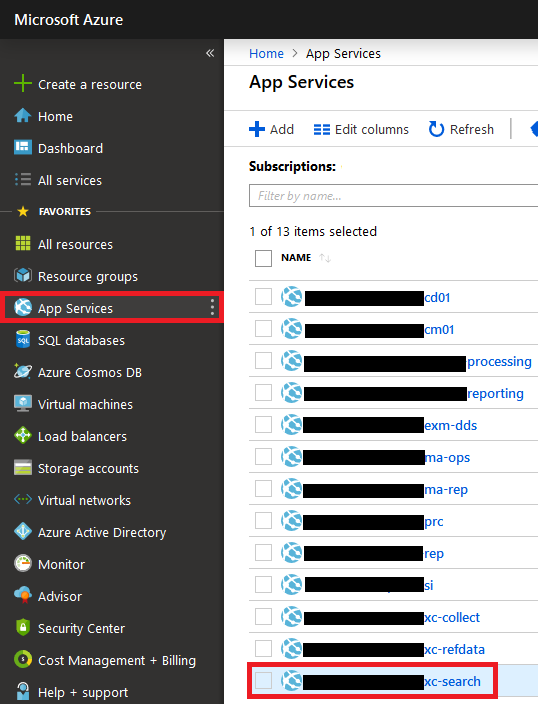Open the processing app service link
Image resolution: width=538 pixels, height=704 pixels.
tap(499, 362)
